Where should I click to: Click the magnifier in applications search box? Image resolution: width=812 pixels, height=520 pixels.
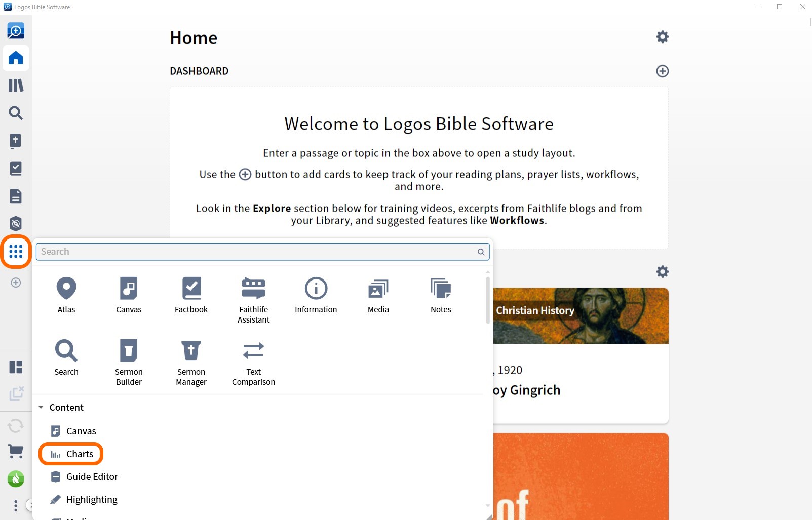pyautogui.click(x=481, y=252)
